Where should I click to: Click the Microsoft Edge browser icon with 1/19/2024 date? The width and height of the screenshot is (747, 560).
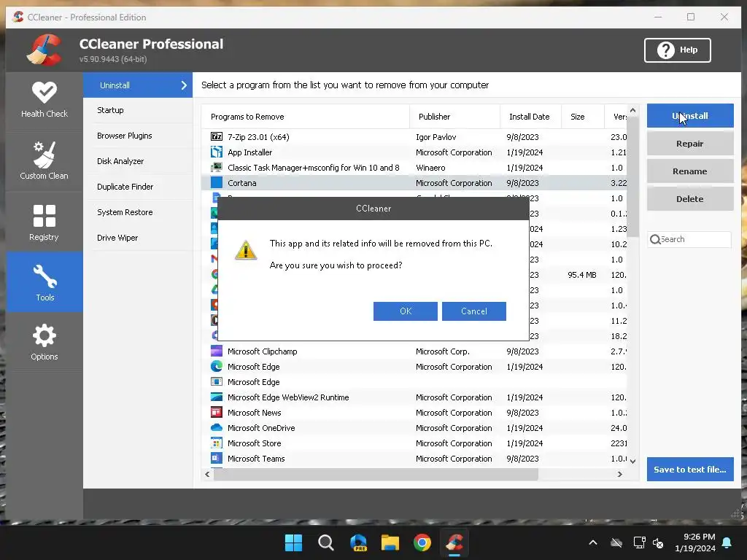click(x=216, y=366)
